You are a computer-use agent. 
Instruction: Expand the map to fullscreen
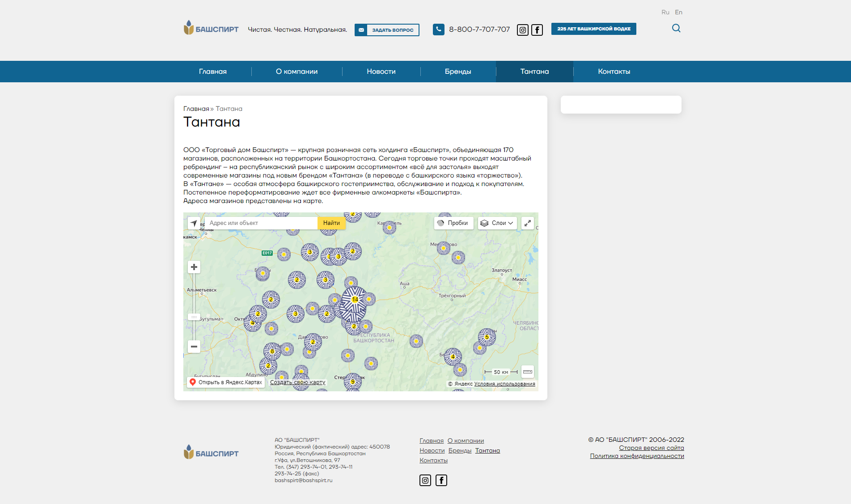[x=528, y=223]
